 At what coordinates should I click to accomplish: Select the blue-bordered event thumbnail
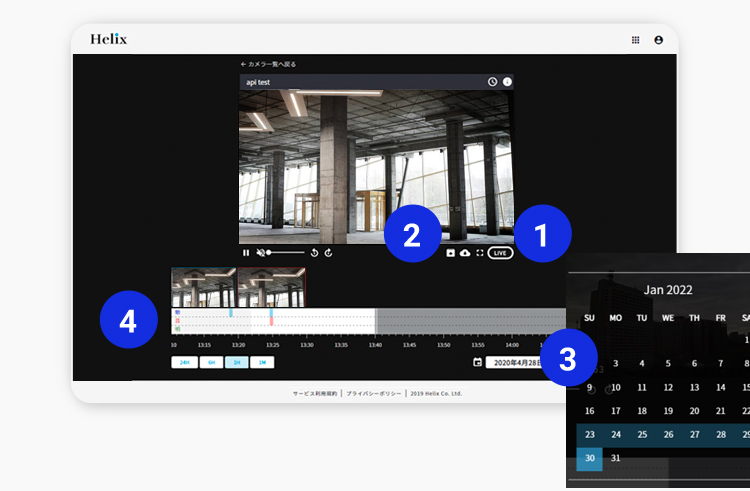pos(204,287)
